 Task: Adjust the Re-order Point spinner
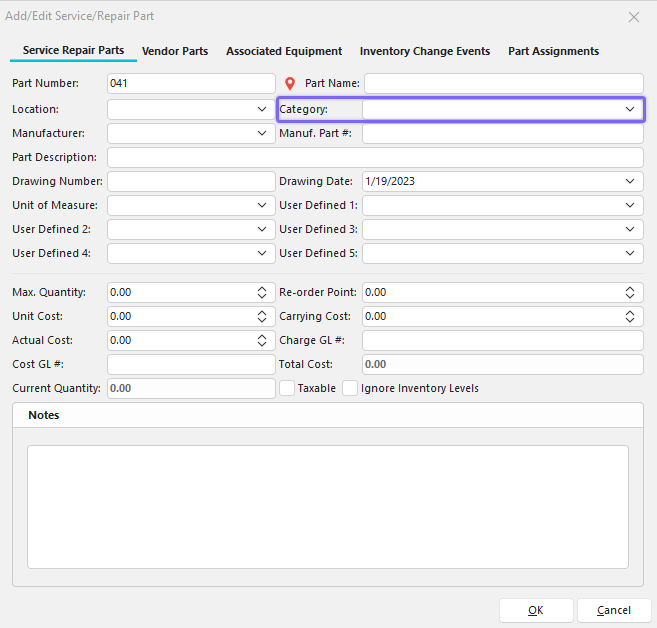[630, 293]
